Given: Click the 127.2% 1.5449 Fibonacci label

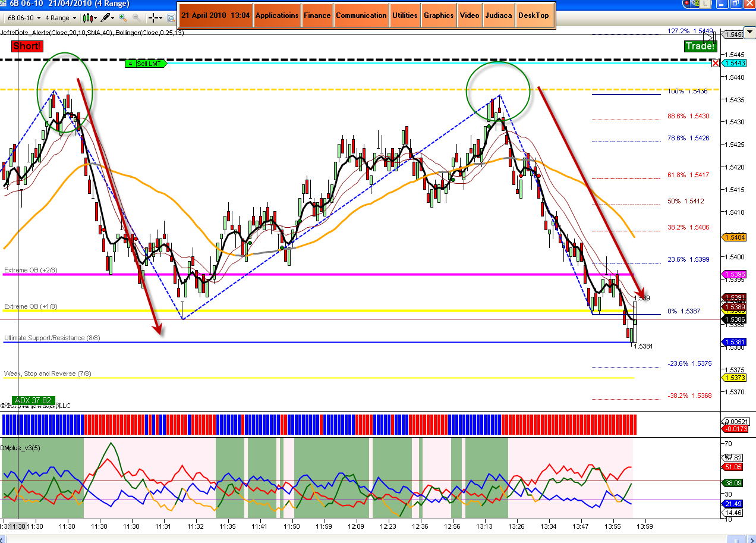Looking at the screenshot, I should tap(690, 30).
